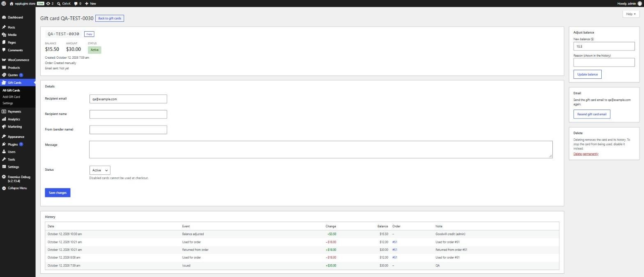Click the Delete permanently link
Image resolution: width=644 pixels, height=277 pixels.
[586, 154]
